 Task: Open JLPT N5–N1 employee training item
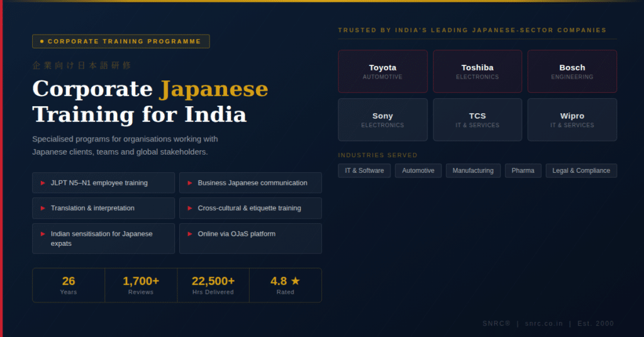(104, 183)
